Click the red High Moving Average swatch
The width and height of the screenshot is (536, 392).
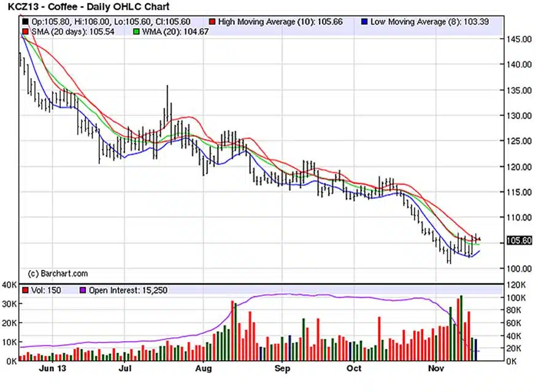(x=213, y=21)
